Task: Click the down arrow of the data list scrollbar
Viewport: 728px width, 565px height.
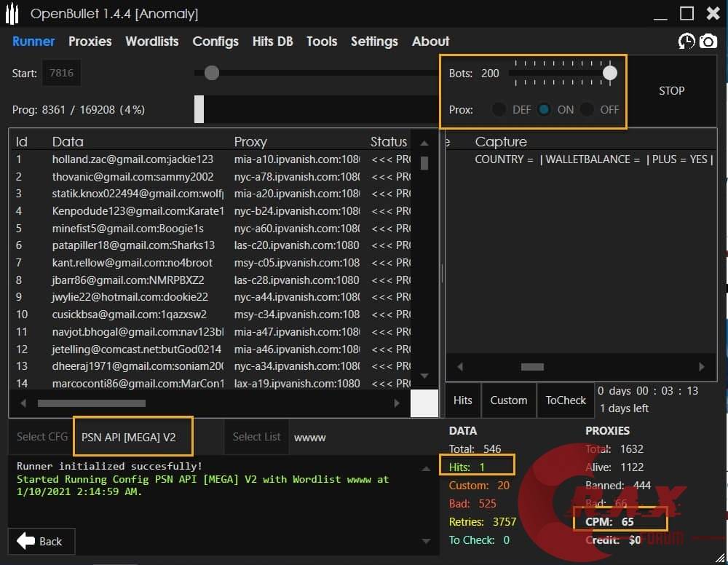Action: (x=424, y=376)
